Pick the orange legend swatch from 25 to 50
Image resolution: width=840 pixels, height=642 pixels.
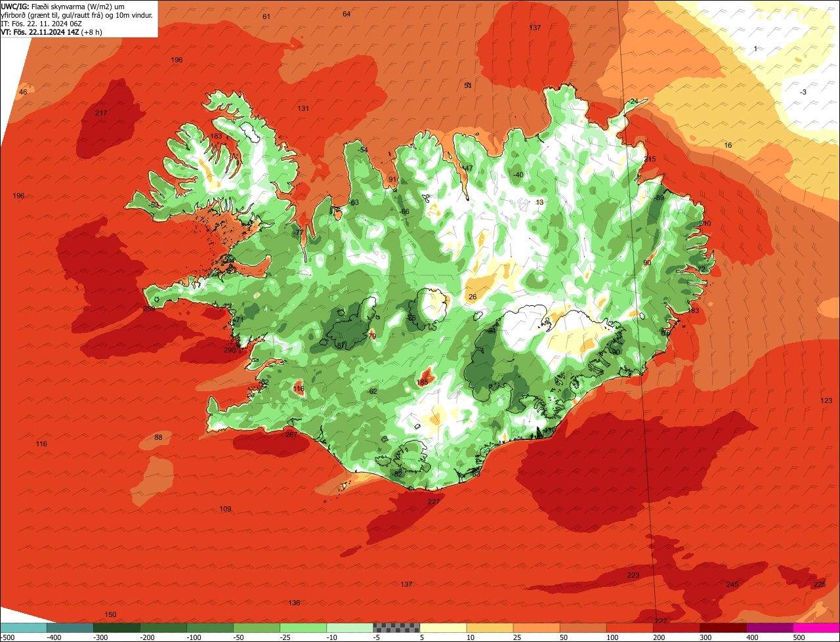point(536,628)
